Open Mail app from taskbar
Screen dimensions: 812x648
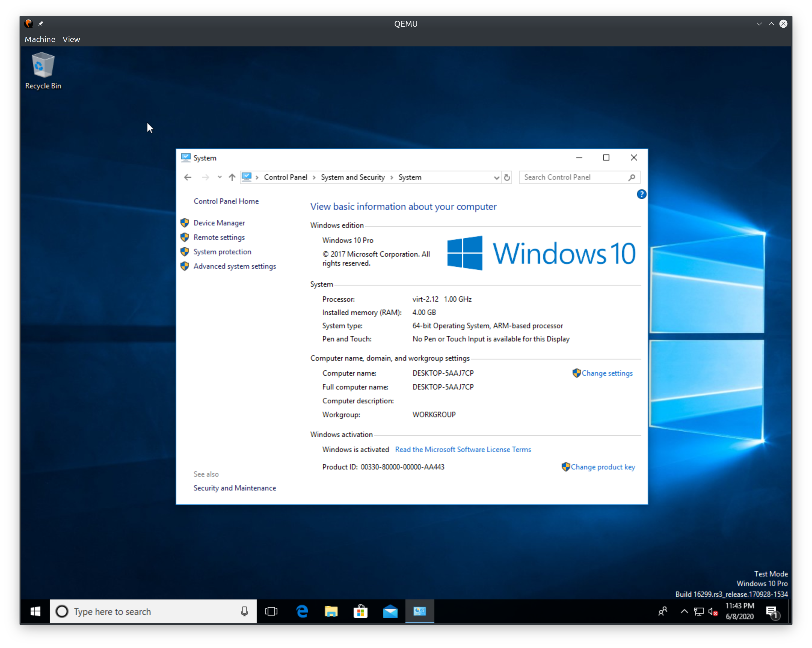[390, 612]
